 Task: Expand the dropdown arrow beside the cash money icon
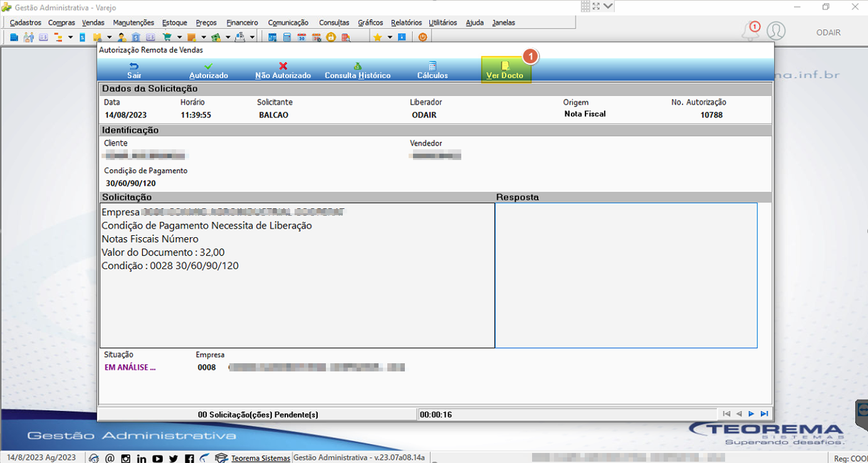pos(227,37)
